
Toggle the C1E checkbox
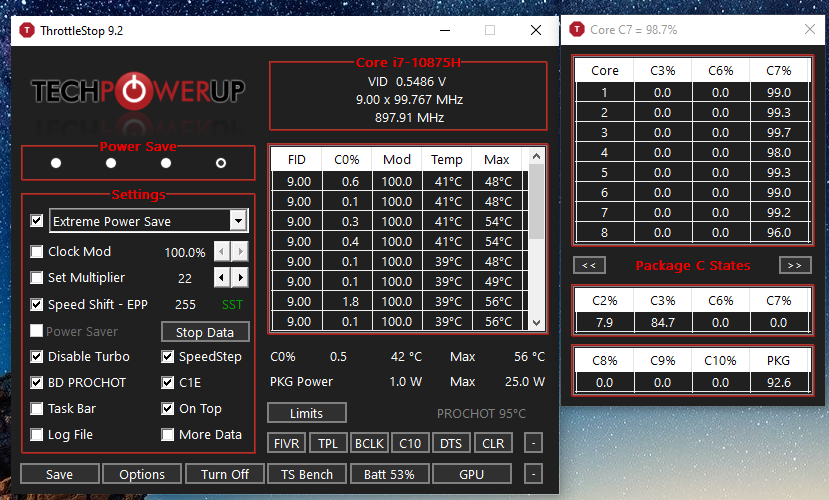168,383
